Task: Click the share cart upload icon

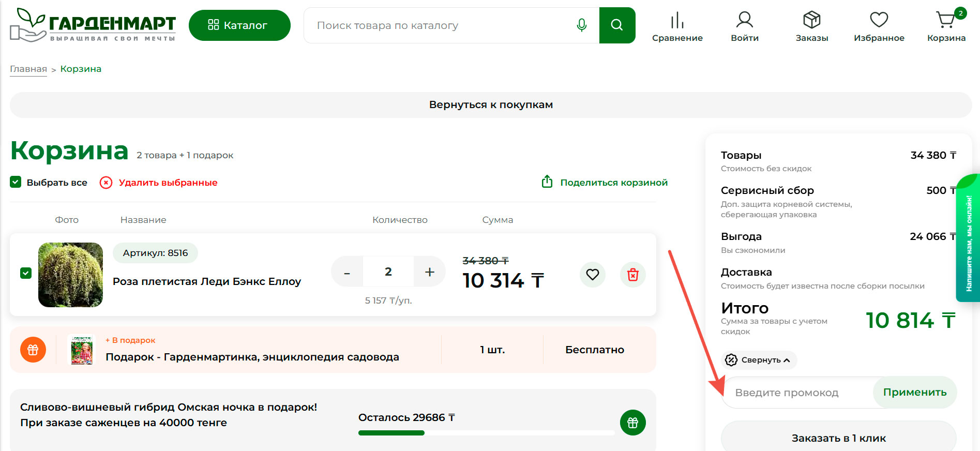Action: coord(547,182)
